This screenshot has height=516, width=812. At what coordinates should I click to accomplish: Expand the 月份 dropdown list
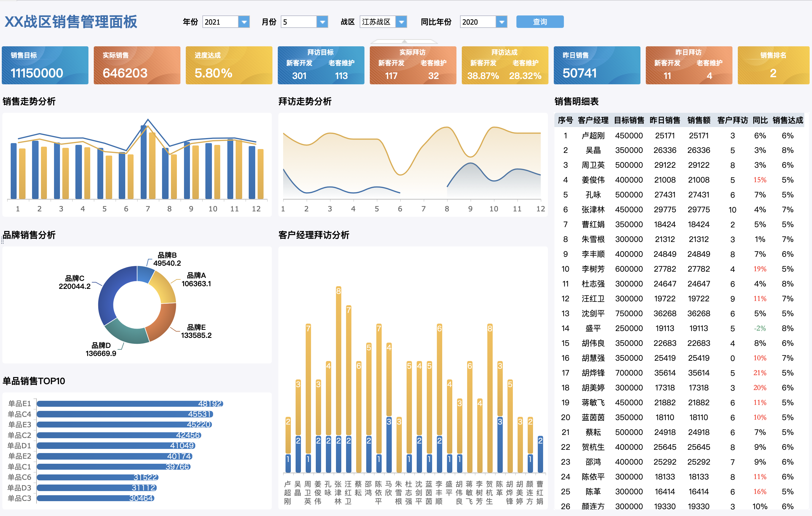pos(322,22)
